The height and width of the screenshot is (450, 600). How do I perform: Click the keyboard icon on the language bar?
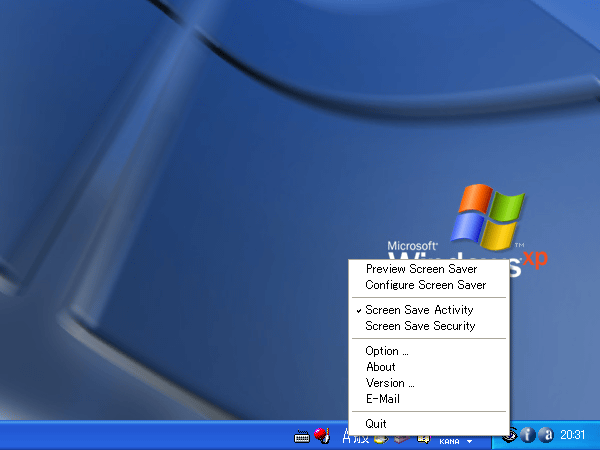[302, 436]
